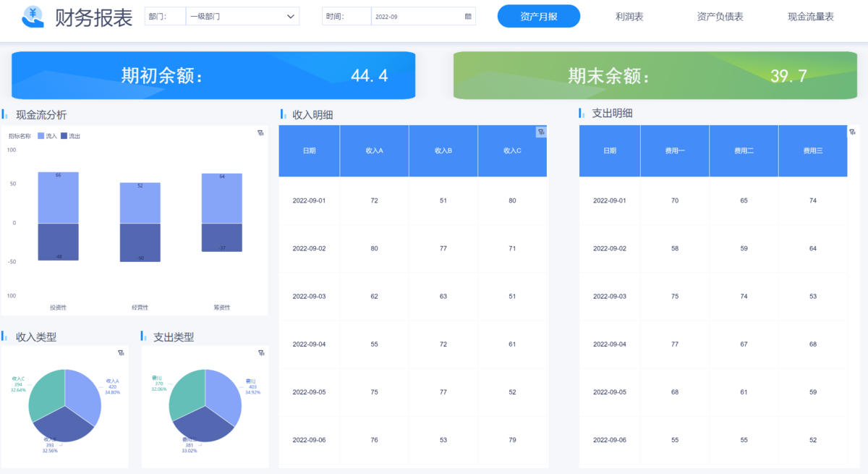This screenshot has height=474, width=868.
Task: Click the 费用一 value 70 for 2022-09-01
Action: point(675,200)
